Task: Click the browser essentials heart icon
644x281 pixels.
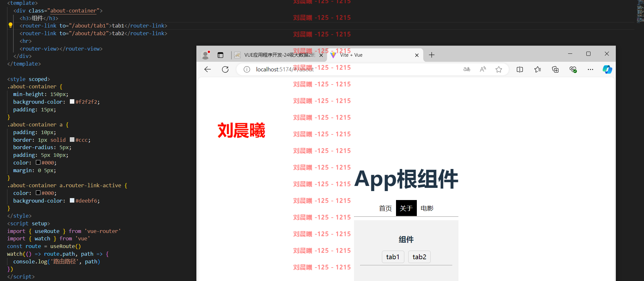Action: click(x=573, y=69)
